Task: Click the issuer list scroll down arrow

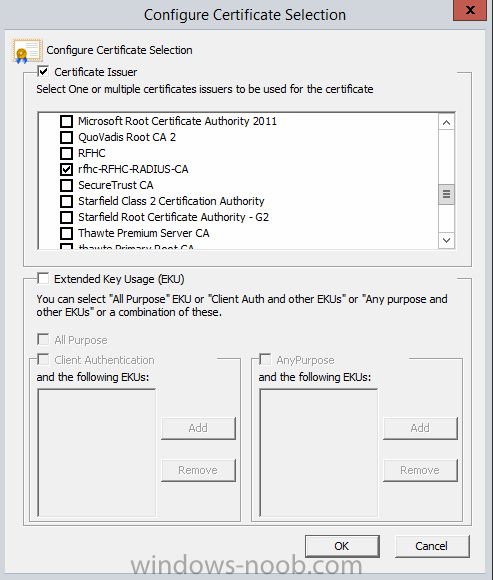Action: (446, 240)
